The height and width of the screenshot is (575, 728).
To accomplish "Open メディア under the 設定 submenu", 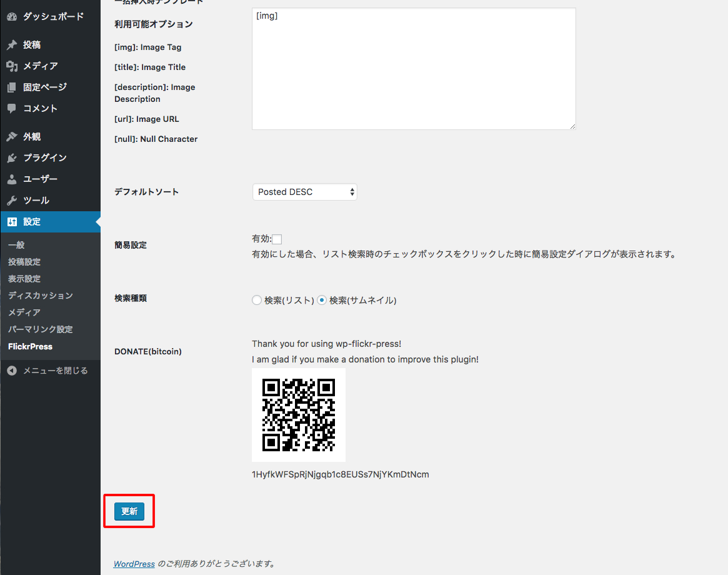I will 24,312.
